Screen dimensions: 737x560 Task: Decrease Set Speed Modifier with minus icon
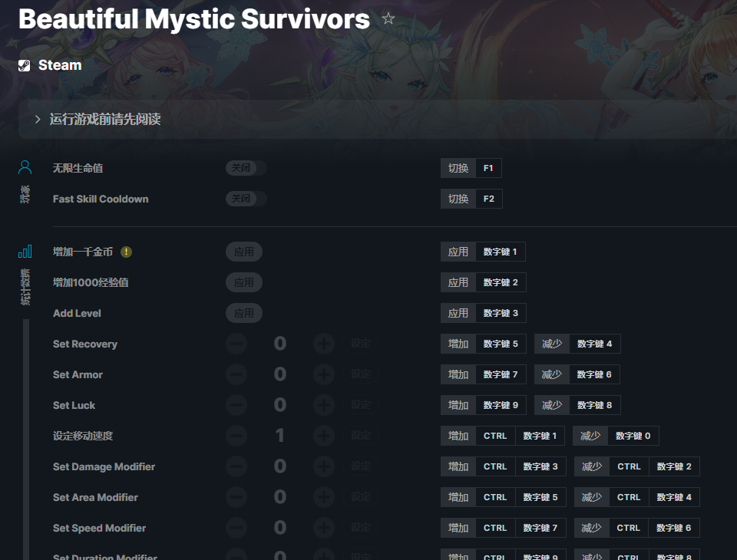(x=236, y=528)
